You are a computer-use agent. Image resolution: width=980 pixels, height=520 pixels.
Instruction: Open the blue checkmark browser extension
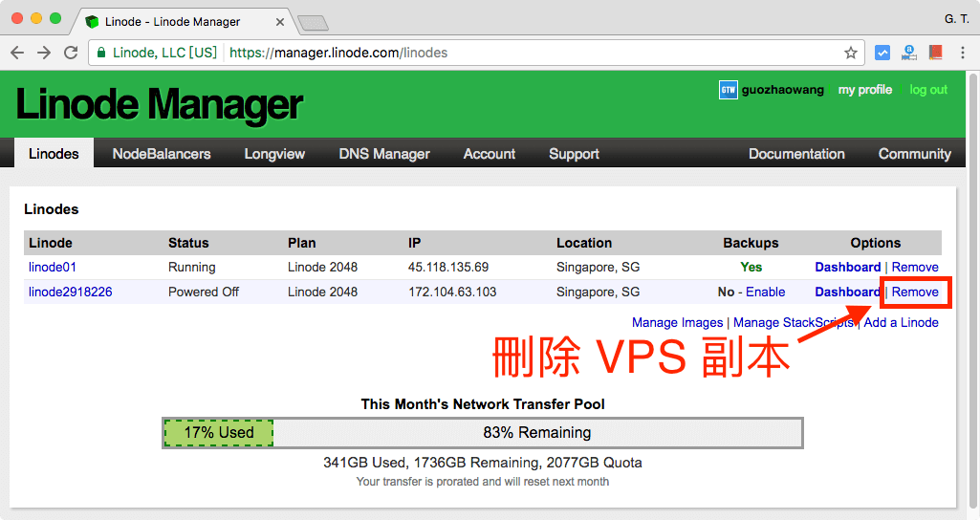click(x=882, y=53)
